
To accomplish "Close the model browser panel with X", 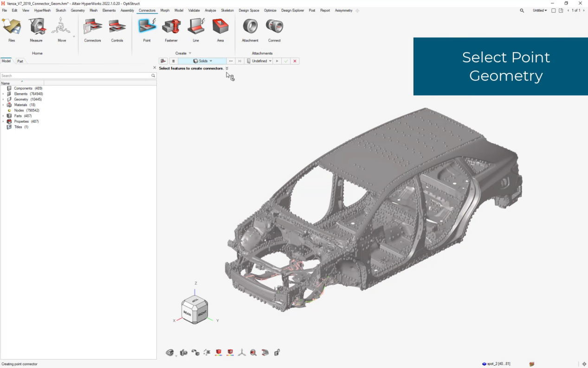I will [x=155, y=68].
